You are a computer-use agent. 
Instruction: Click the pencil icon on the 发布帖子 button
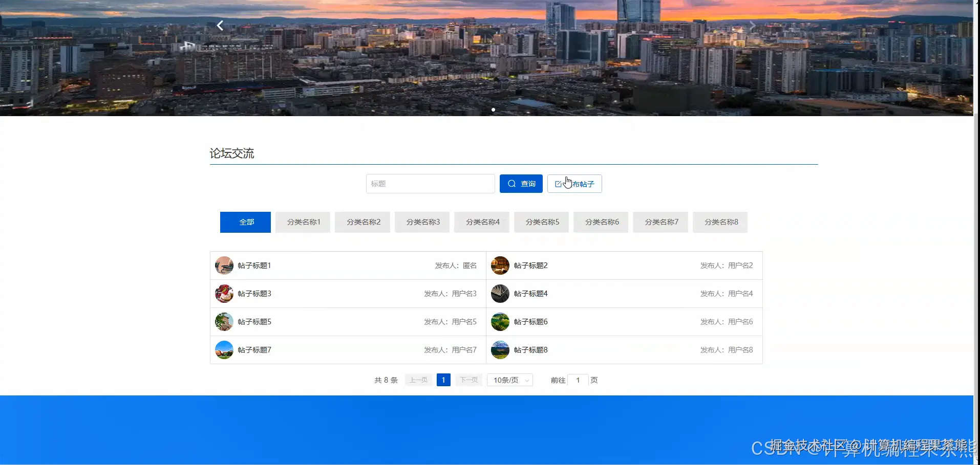(559, 184)
